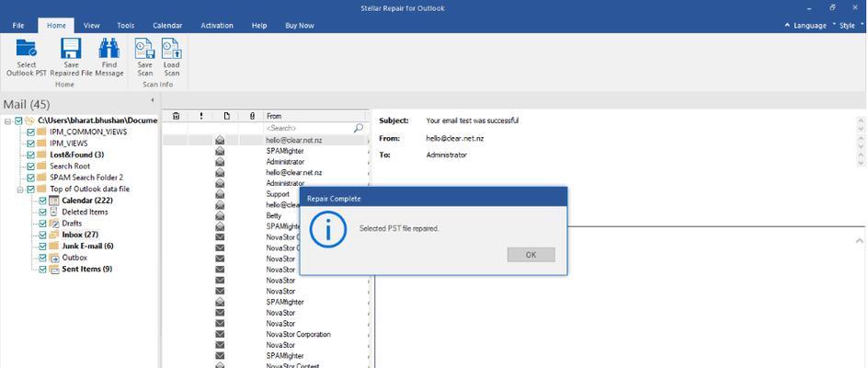
Task: Click the info icon in Repair Complete dialog
Action: [327, 229]
